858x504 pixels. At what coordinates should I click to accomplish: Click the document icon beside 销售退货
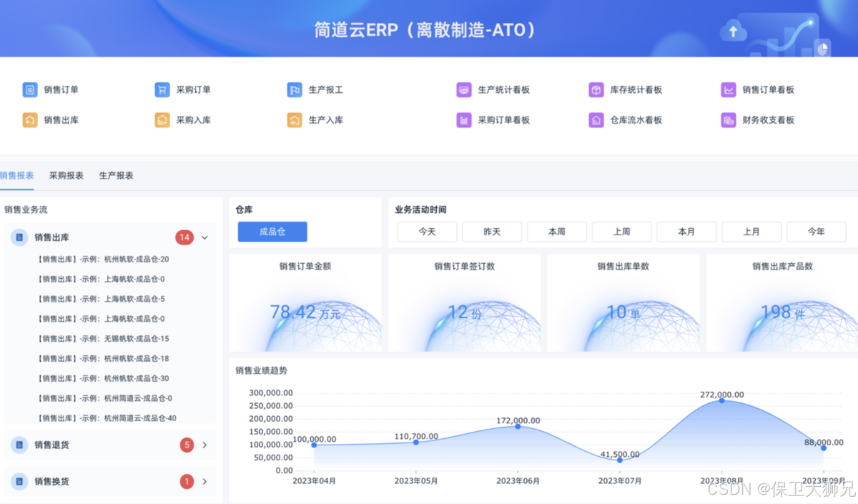click(x=19, y=445)
